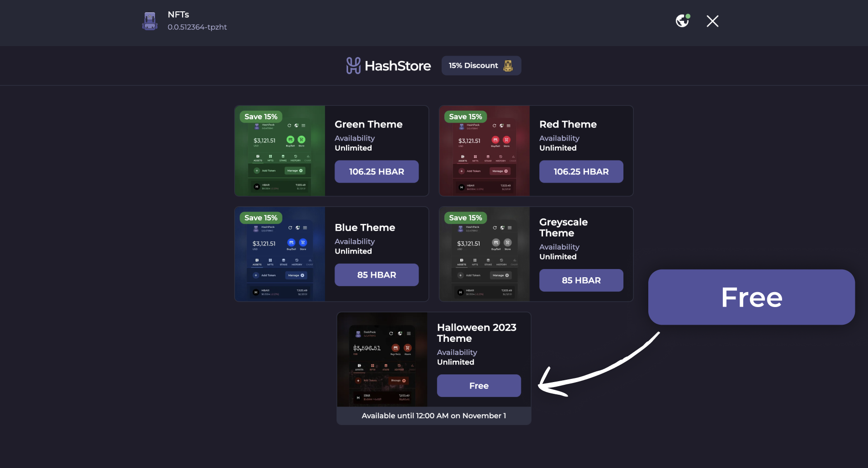The height and width of the screenshot is (468, 868).
Task: Buy the Green Theme for 106.25 HBAR
Action: 376,171
